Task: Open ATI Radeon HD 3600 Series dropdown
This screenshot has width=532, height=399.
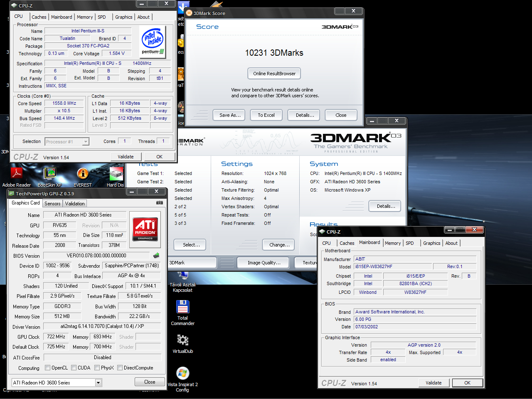Action: pos(57,382)
